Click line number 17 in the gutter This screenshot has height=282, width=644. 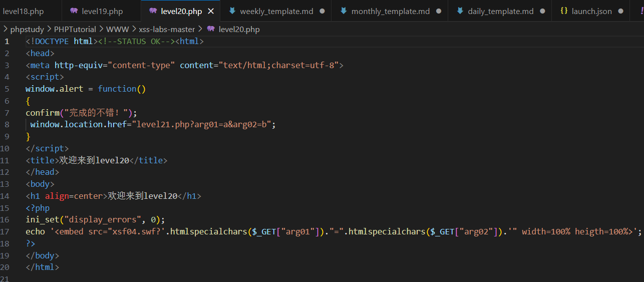pyautogui.click(x=5, y=231)
